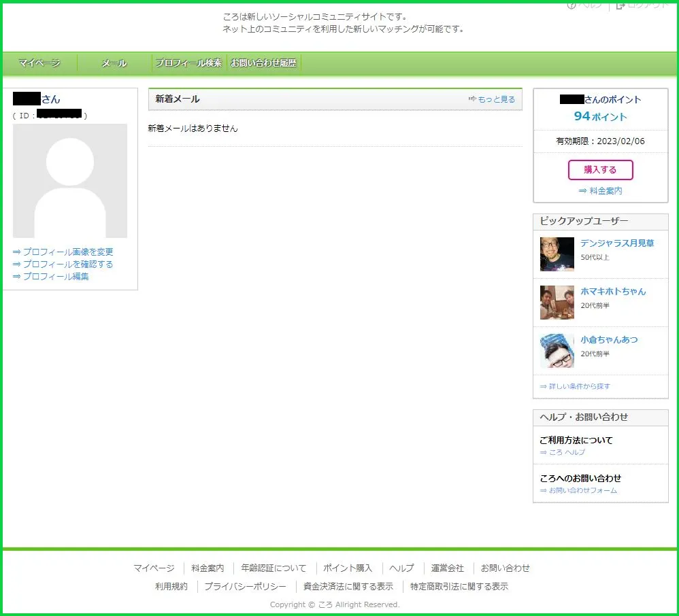The image size is (679, 616).
Task: Open the 利用規約 footer link
Action: pyautogui.click(x=171, y=586)
